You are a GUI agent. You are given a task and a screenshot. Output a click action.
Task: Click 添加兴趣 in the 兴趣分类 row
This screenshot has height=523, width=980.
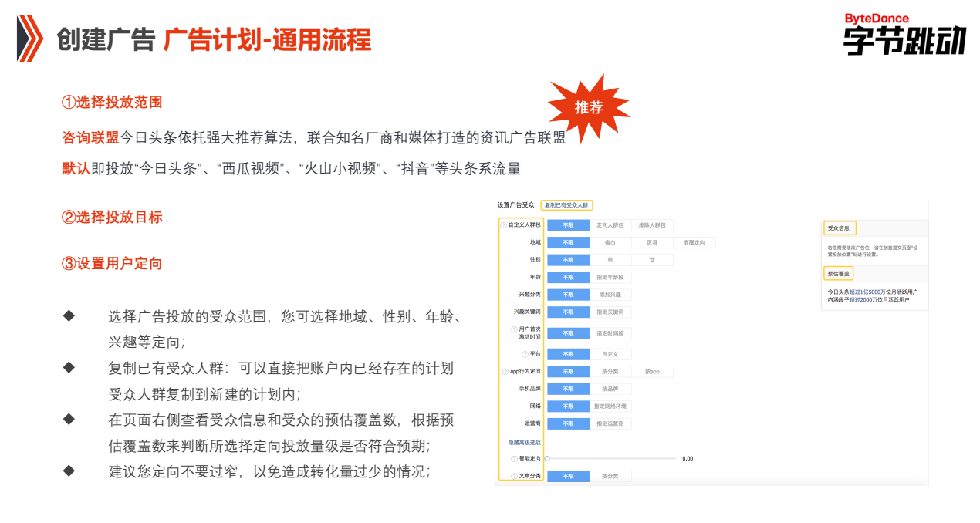click(610, 295)
